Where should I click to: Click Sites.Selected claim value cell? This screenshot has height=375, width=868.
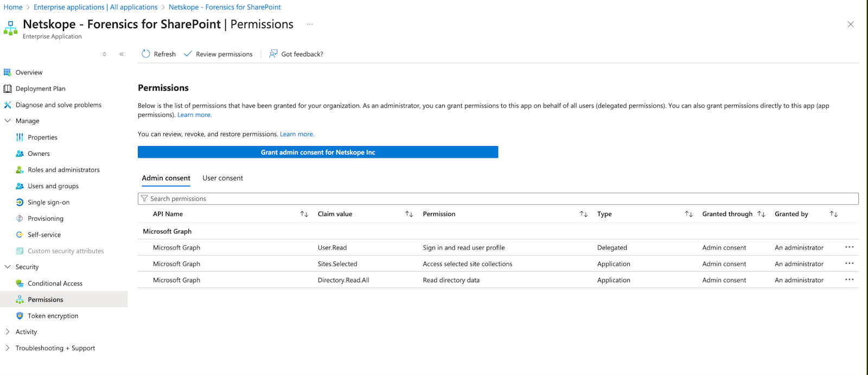337,264
